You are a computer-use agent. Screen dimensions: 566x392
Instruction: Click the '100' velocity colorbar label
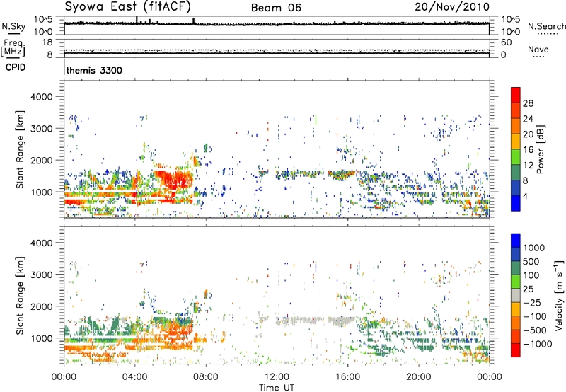coord(531,275)
